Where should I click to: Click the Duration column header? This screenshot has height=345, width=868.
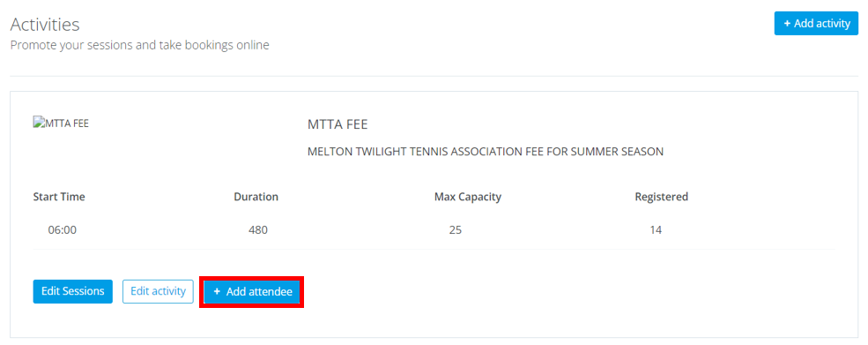coord(256,197)
